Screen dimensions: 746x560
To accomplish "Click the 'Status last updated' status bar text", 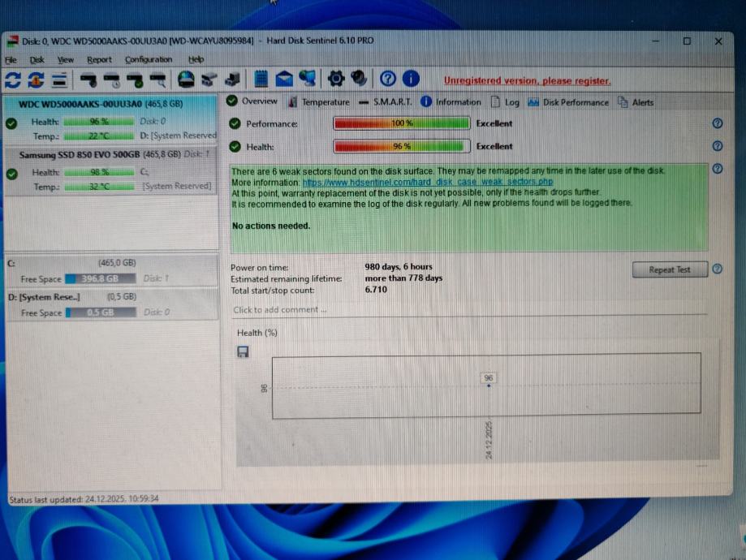I will click(84, 498).
